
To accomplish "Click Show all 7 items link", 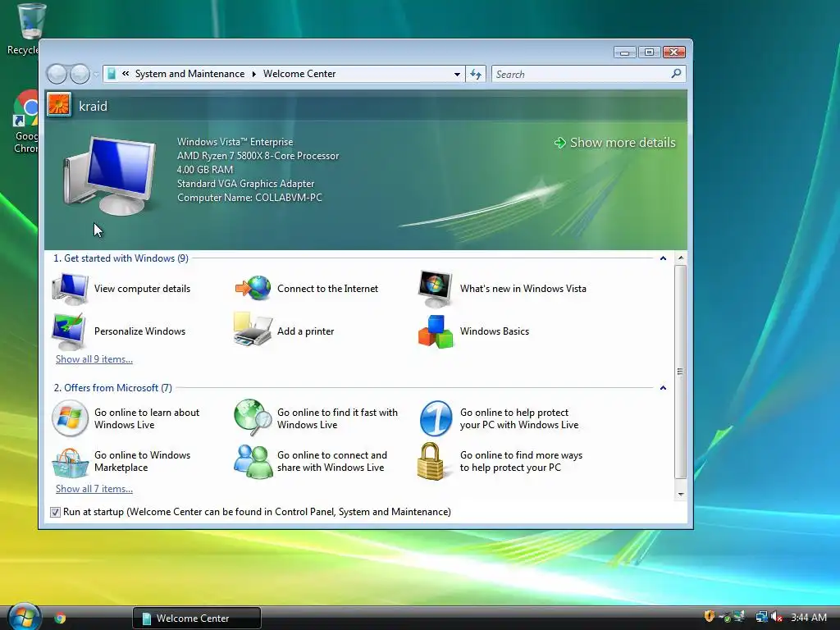I will [x=94, y=489].
